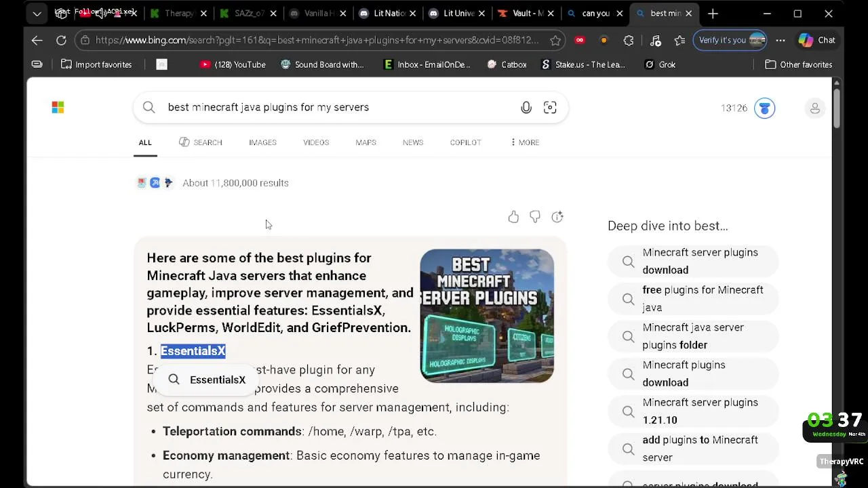Click the search magnifier in search box
The image size is (868, 488).
pyautogui.click(x=149, y=107)
